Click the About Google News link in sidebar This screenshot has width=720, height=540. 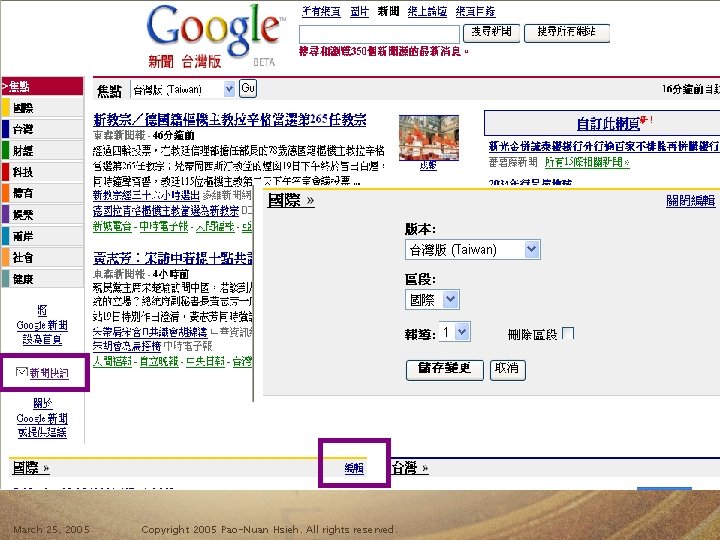click(x=42, y=418)
